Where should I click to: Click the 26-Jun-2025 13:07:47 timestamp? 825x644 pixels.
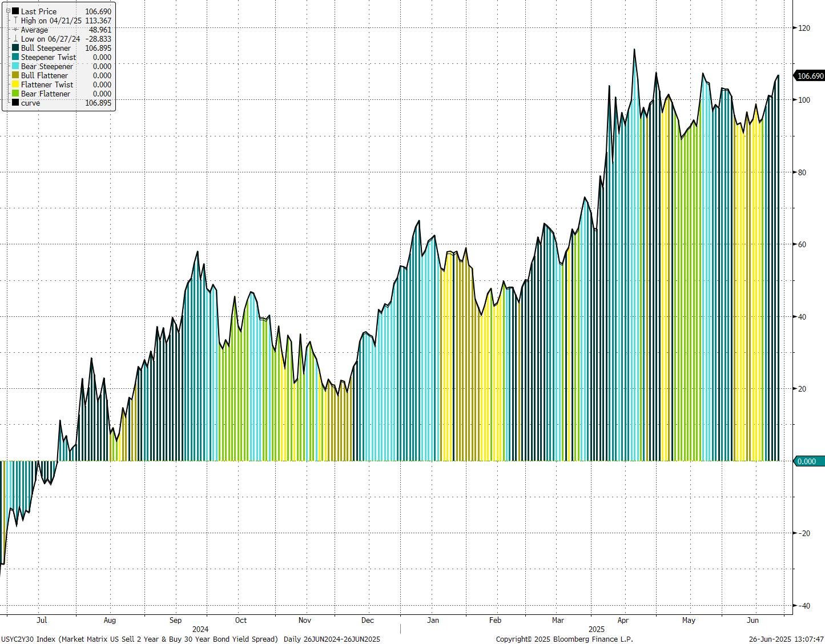(786, 639)
